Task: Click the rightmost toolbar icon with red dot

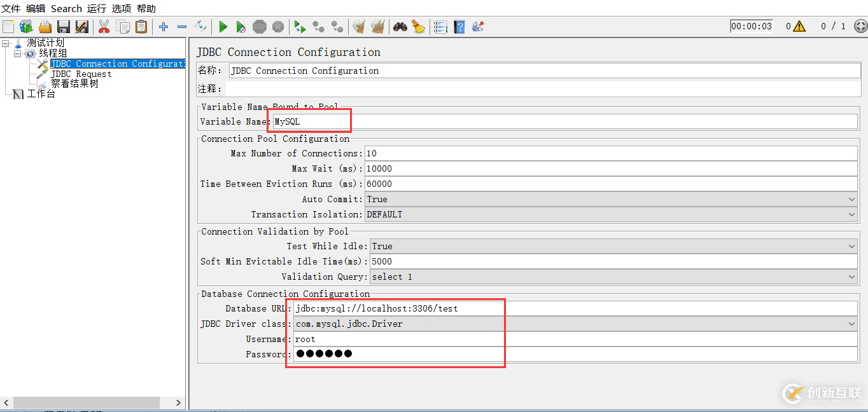Action: pyautogui.click(x=478, y=27)
